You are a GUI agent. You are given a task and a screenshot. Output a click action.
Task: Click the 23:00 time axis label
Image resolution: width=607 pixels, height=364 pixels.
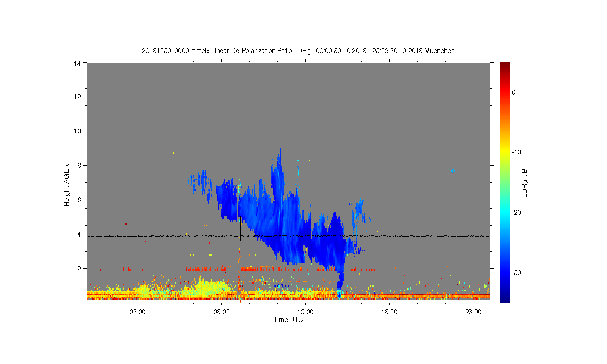(473, 312)
